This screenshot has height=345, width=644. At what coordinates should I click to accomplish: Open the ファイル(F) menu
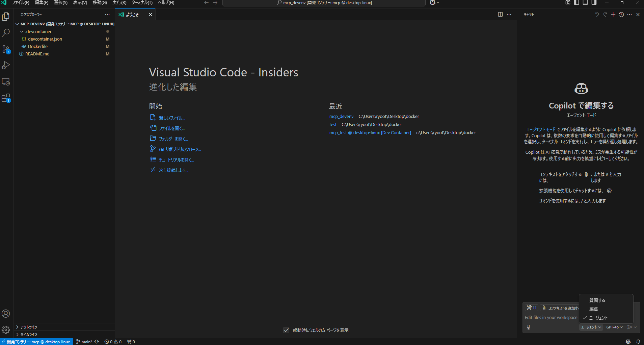click(x=21, y=3)
